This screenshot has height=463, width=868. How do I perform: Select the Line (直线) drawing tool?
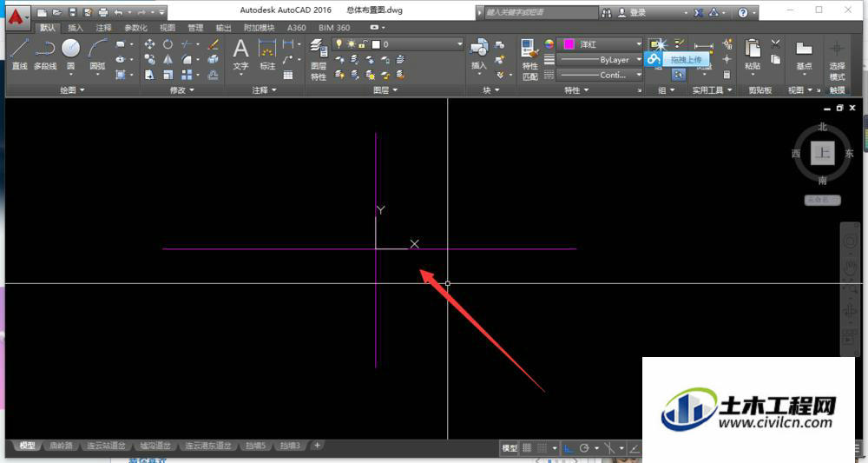point(19,54)
